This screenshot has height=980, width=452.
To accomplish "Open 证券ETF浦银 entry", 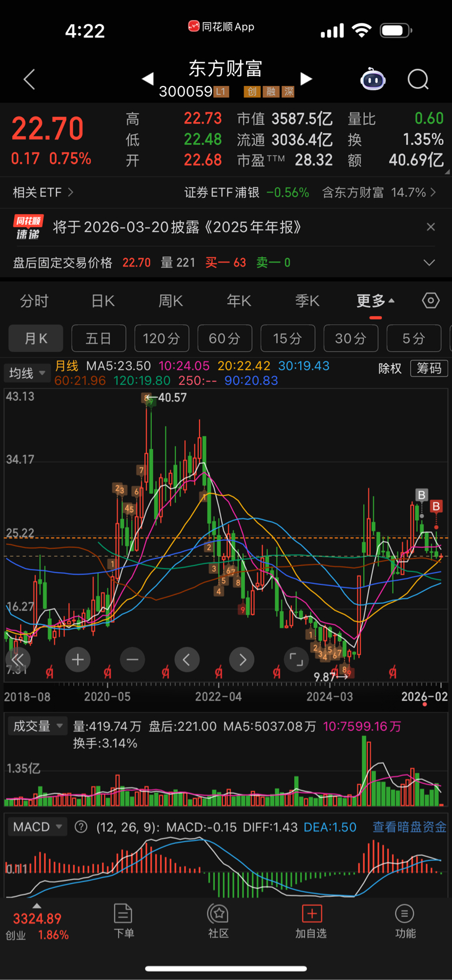I will point(247,192).
